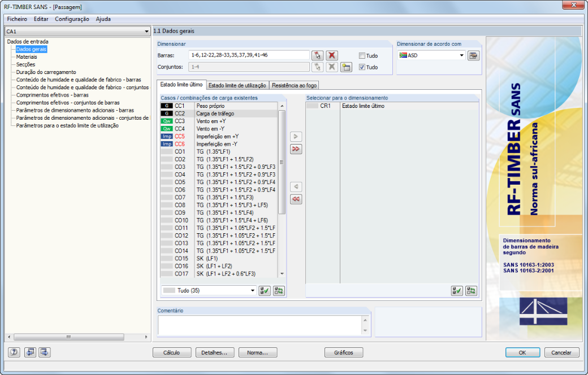
Task: Open the Ficheiro menu
Action: pos(17,19)
